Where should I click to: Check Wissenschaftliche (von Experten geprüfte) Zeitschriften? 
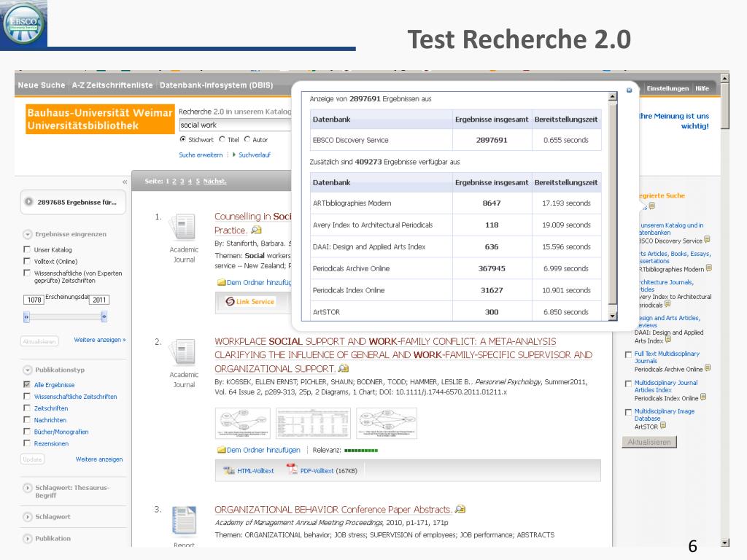coord(27,273)
